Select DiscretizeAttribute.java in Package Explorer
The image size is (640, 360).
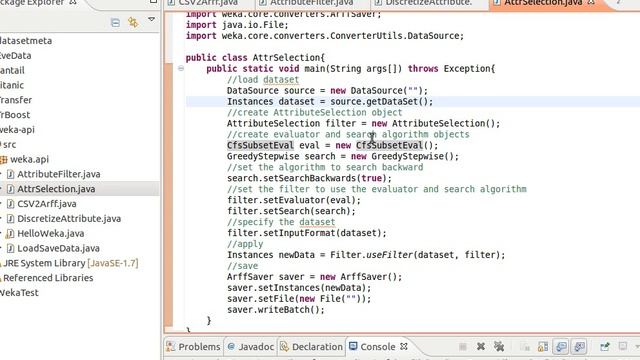[69, 219]
